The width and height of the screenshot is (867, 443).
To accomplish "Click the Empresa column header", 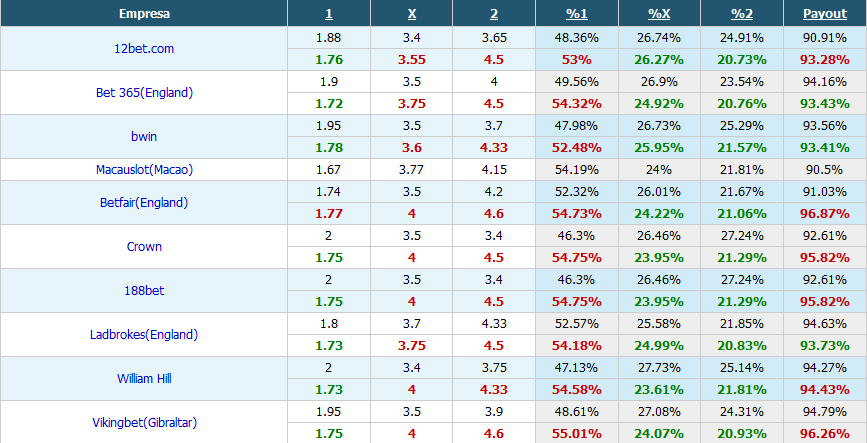I will tap(144, 14).
